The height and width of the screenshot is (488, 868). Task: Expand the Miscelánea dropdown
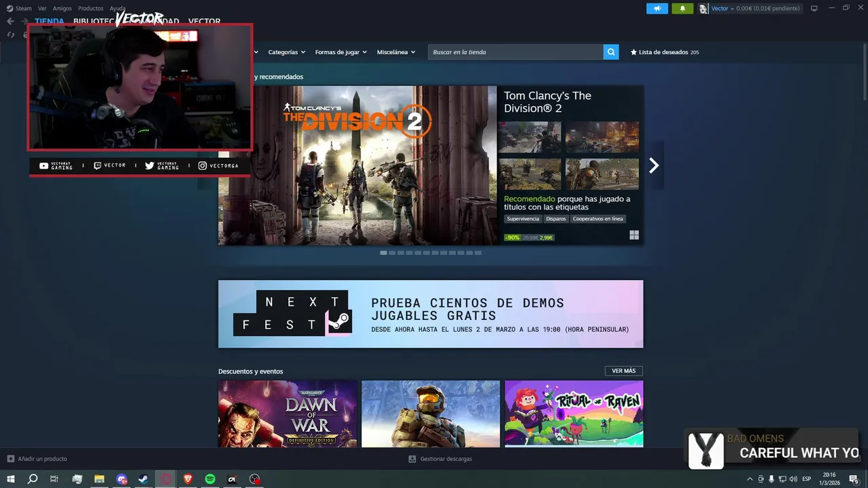tap(396, 52)
